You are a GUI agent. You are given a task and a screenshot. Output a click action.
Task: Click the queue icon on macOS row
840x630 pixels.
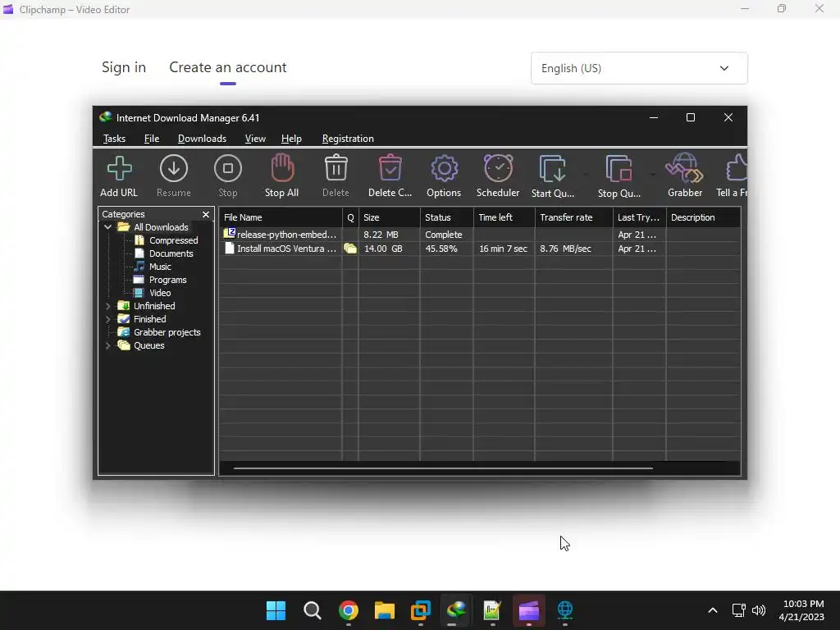350,249
